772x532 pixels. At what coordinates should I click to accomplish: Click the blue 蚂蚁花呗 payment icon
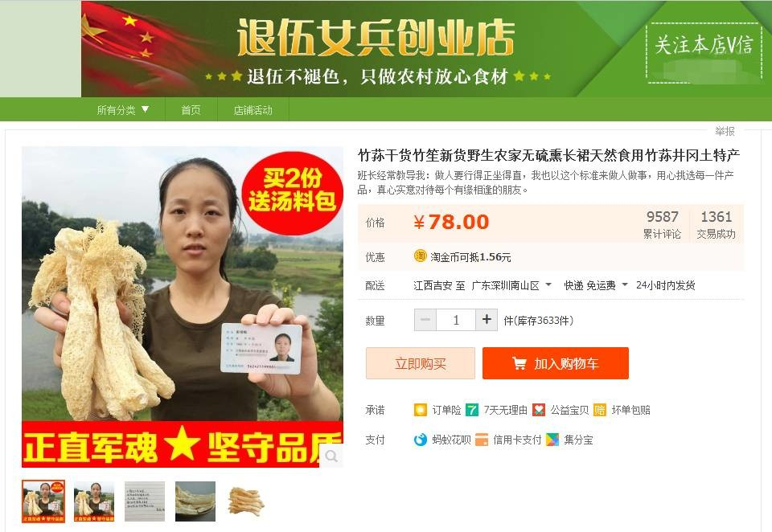point(420,440)
